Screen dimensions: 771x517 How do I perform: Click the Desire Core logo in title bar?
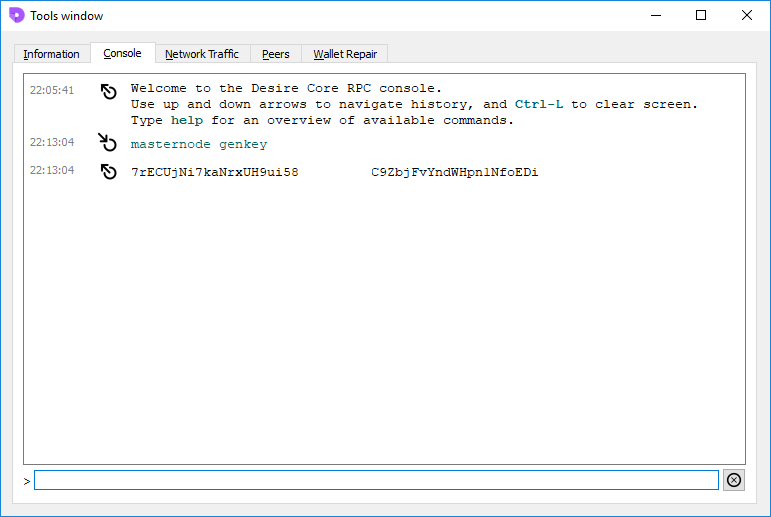click(17, 15)
